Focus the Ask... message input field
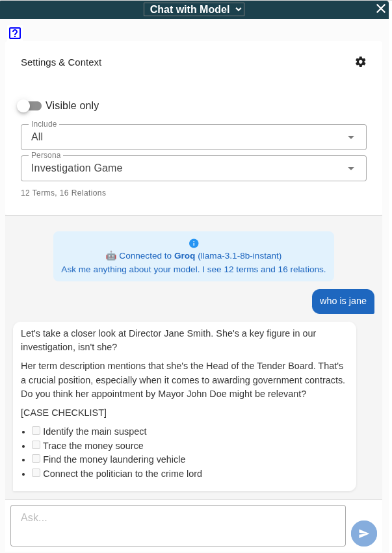The image size is (392, 553). [x=178, y=525]
